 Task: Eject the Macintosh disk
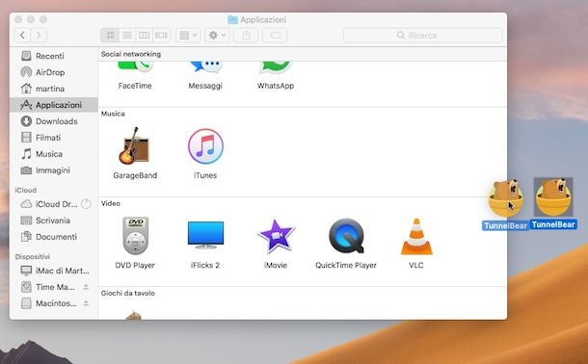(x=86, y=303)
